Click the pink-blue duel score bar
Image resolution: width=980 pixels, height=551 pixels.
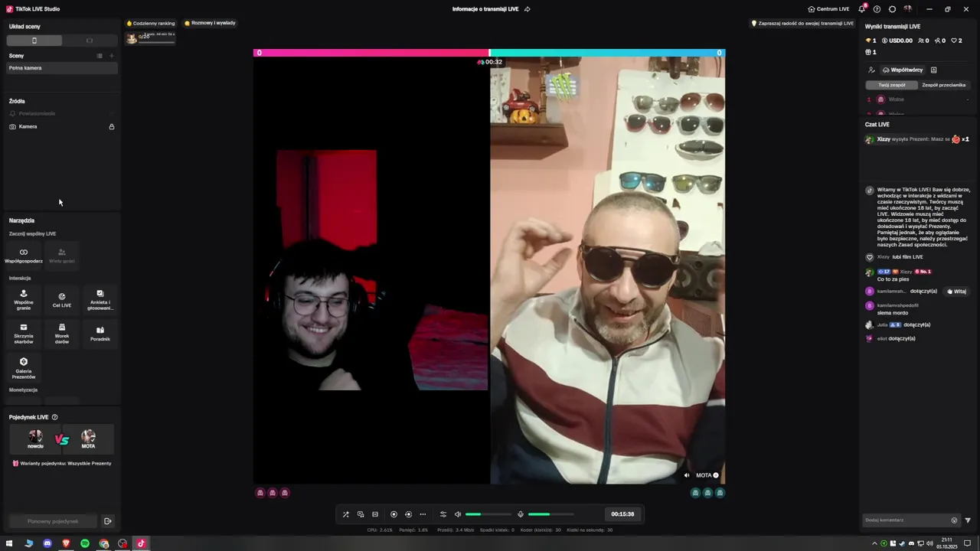pos(489,53)
